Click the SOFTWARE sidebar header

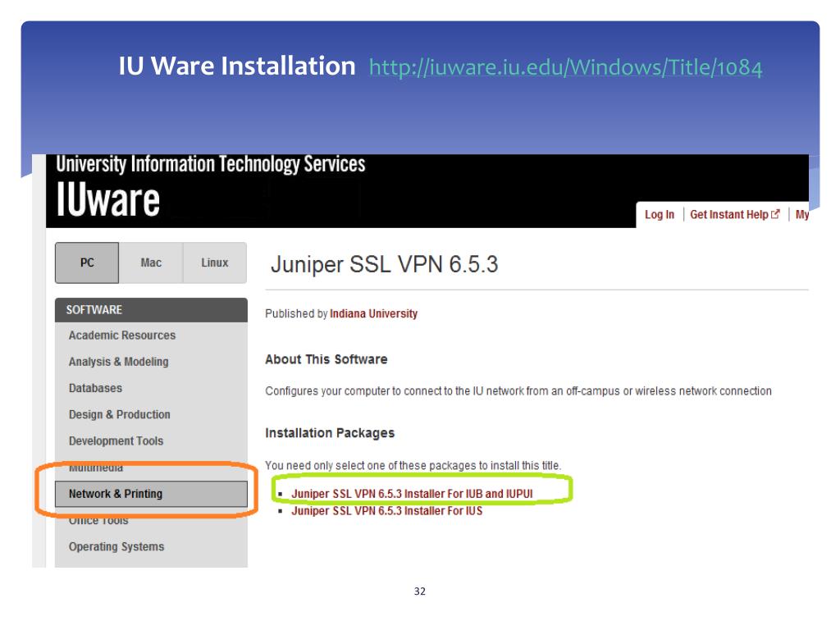[151, 309]
